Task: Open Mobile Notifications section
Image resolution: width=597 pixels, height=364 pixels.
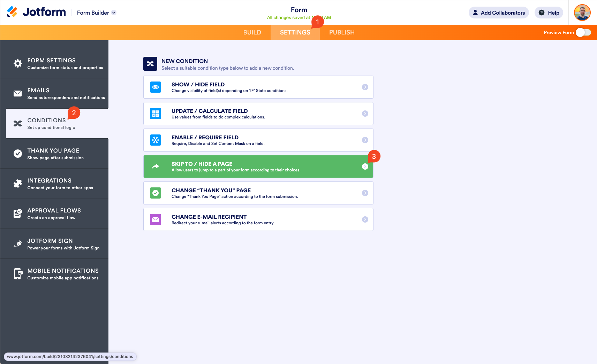Action: tap(54, 274)
